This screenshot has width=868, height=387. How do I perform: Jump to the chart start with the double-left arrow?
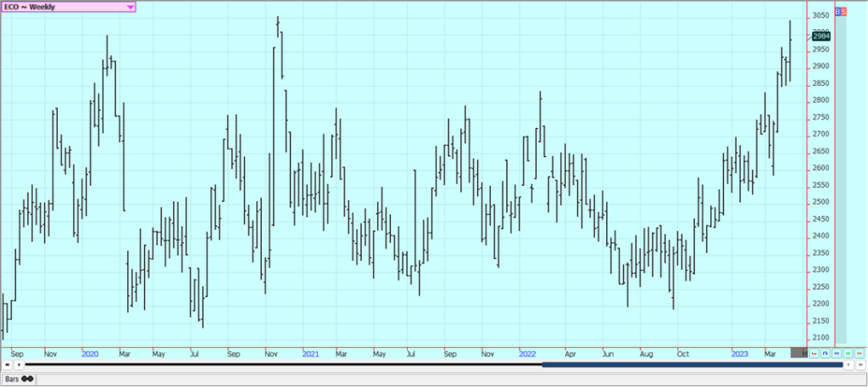pyautogui.click(x=7, y=365)
